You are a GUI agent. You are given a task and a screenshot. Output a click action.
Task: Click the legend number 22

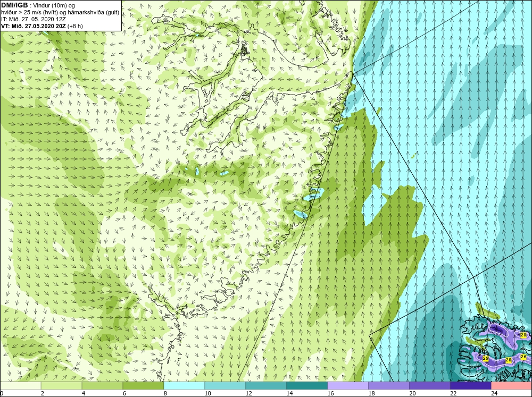coord(453,393)
